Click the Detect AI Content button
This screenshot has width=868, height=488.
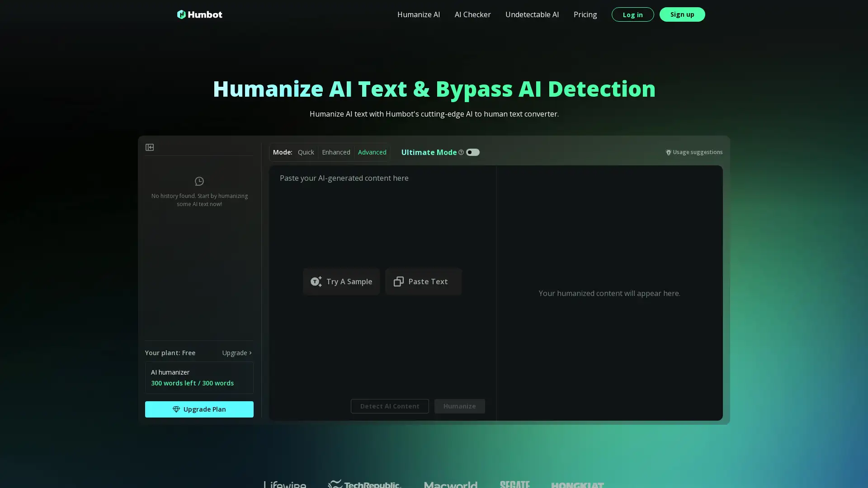click(x=389, y=406)
